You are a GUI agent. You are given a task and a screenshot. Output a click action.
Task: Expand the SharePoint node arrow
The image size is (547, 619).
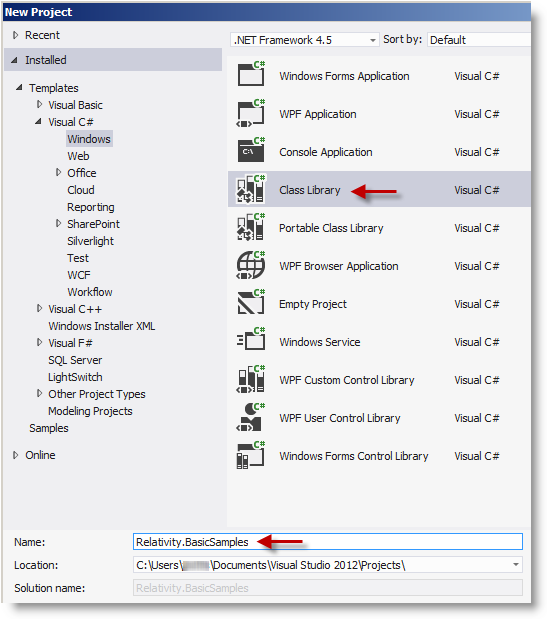pyautogui.click(x=58, y=223)
